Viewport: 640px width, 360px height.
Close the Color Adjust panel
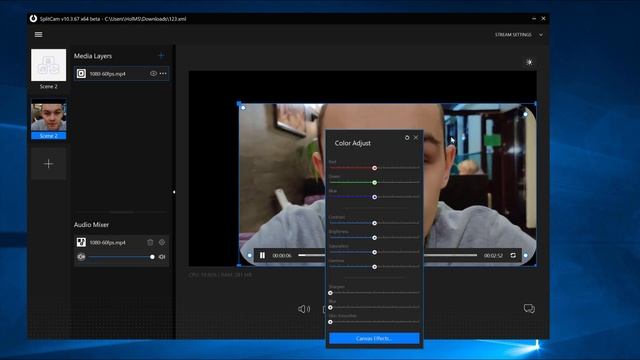[416, 138]
